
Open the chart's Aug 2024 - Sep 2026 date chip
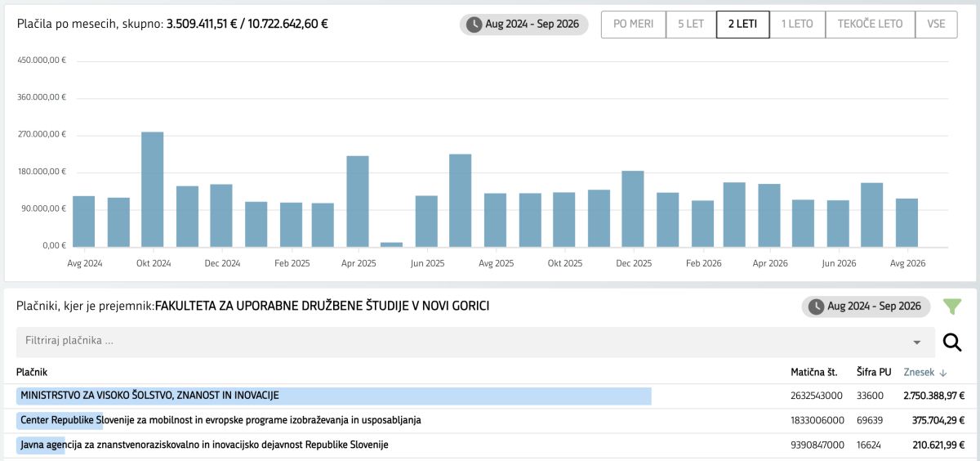(523, 25)
